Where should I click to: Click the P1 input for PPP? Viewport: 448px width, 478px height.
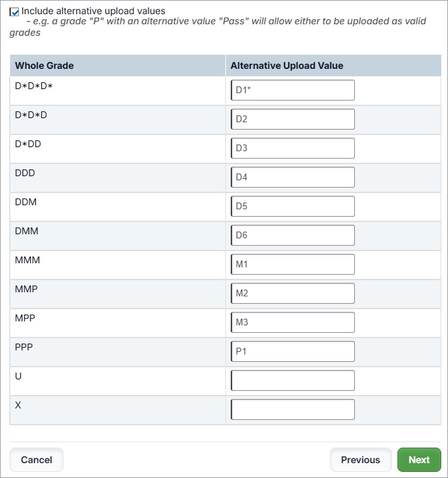(292, 352)
